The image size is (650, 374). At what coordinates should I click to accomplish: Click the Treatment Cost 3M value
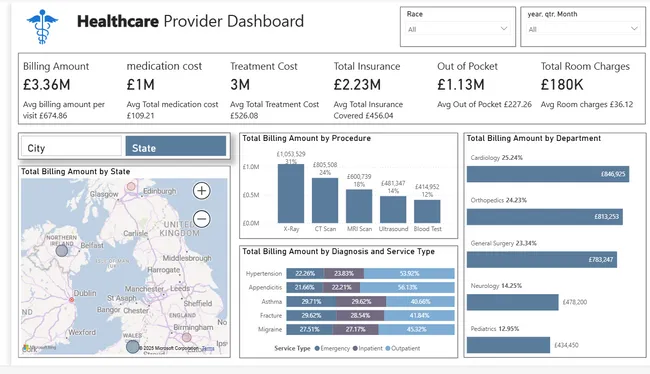click(x=240, y=85)
